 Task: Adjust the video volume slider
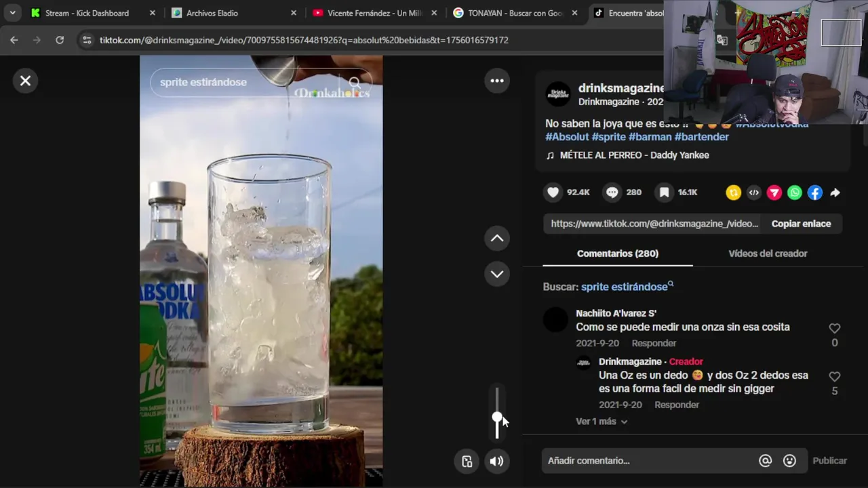(497, 413)
